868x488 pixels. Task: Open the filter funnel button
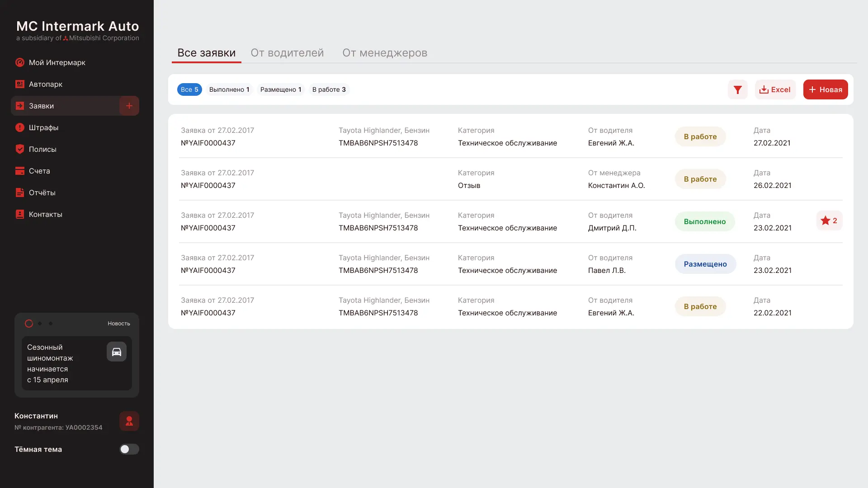[x=738, y=89]
